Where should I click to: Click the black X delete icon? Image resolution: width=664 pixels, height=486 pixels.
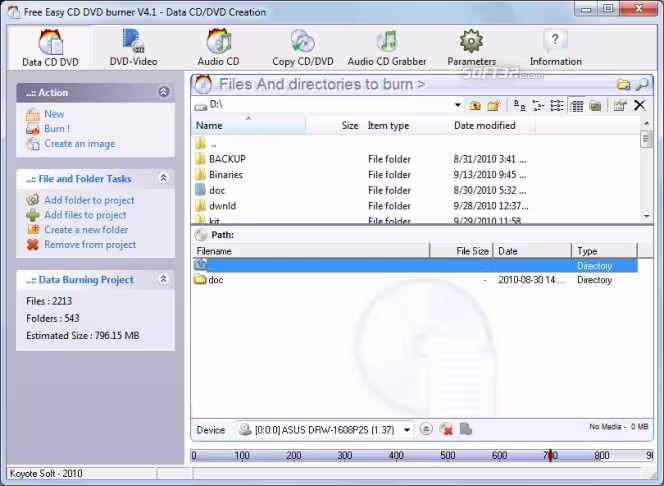coord(639,105)
